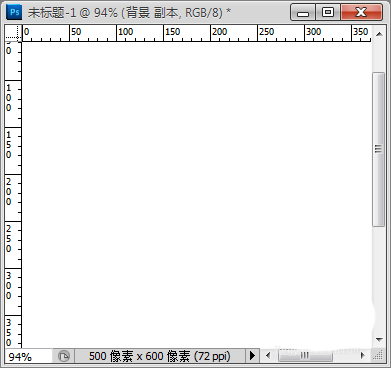The height and width of the screenshot is (368, 391).
Task: Click the horizontal scrollbar right arrow
Action: click(x=363, y=356)
